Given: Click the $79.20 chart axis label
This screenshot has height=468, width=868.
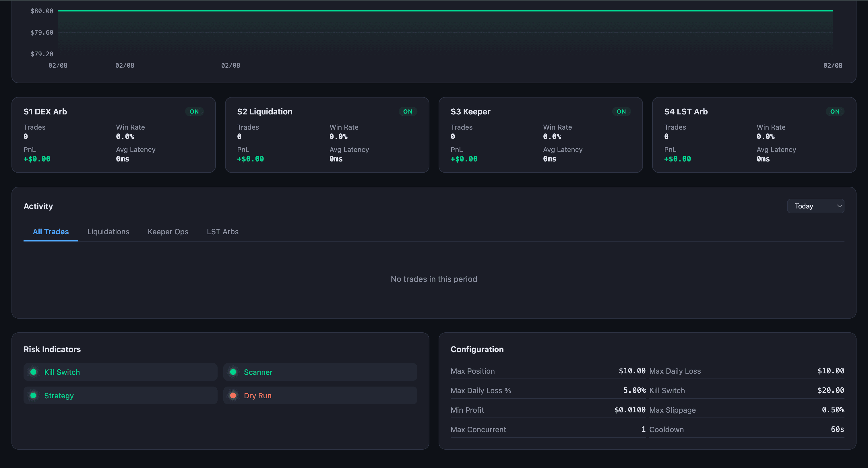Looking at the screenshot, I should [x=42, y=54].
